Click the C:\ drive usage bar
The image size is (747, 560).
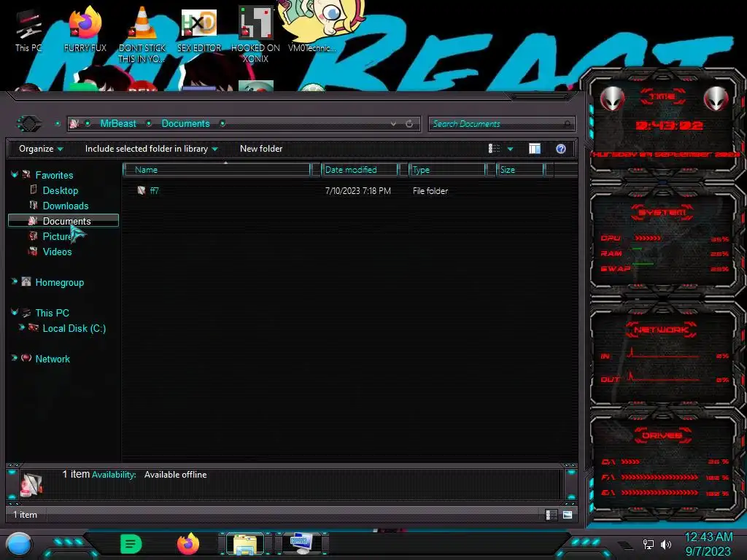click(x=630, y=462)
